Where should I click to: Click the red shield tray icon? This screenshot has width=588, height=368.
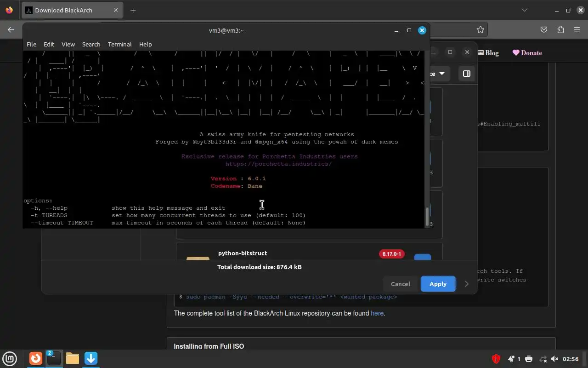tap(496, 359)
